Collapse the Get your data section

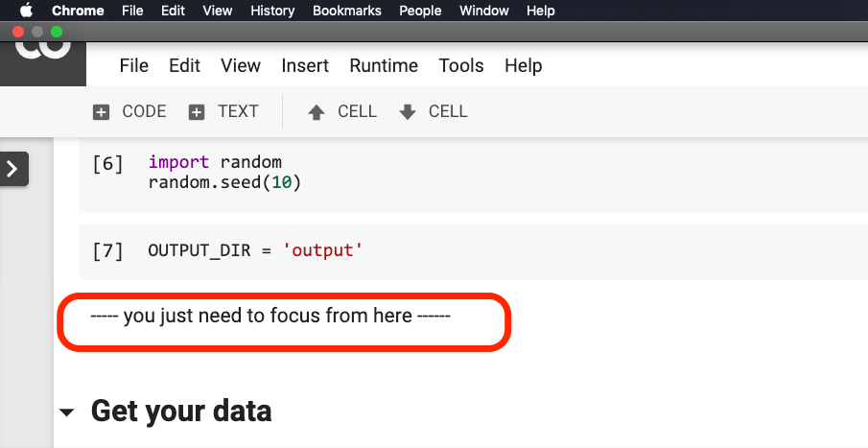66,413
